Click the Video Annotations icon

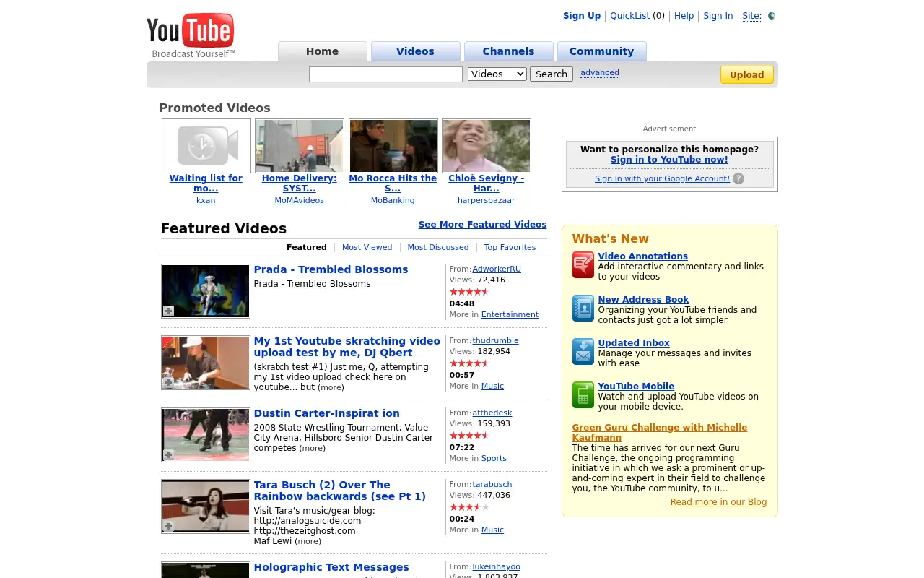click(583, 265)
